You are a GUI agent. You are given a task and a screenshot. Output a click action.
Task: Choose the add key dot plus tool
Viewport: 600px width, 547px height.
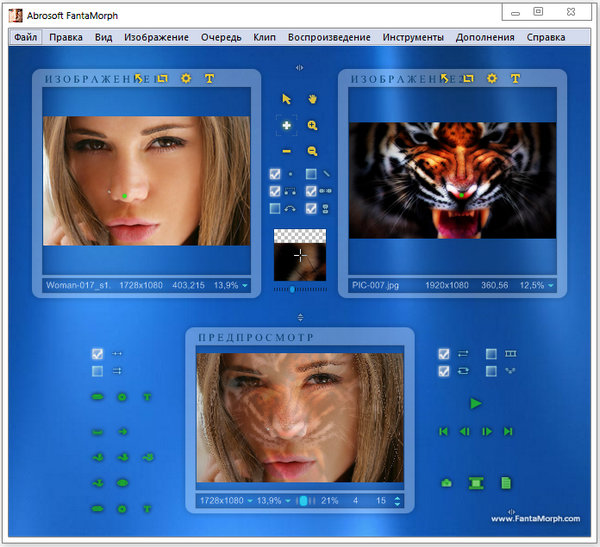click(x=286, y=125)
